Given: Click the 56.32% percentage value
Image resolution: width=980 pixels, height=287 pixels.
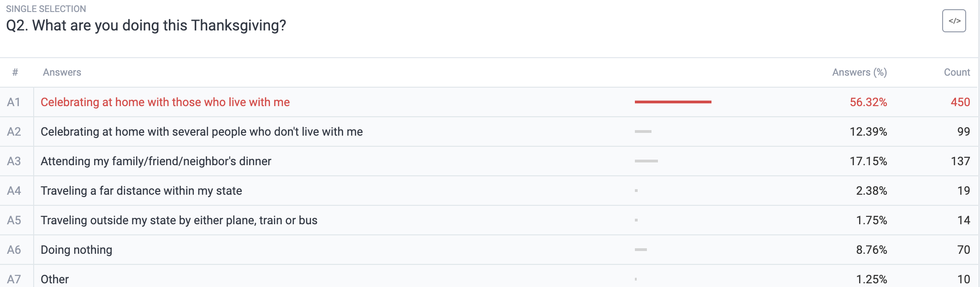Looking at the screenshot, I should pos(868,102).
